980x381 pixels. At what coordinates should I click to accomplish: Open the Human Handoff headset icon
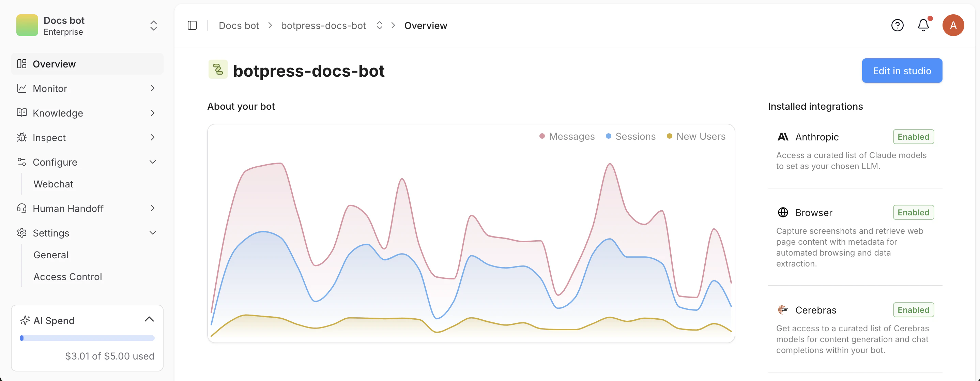tap(22, 208)
